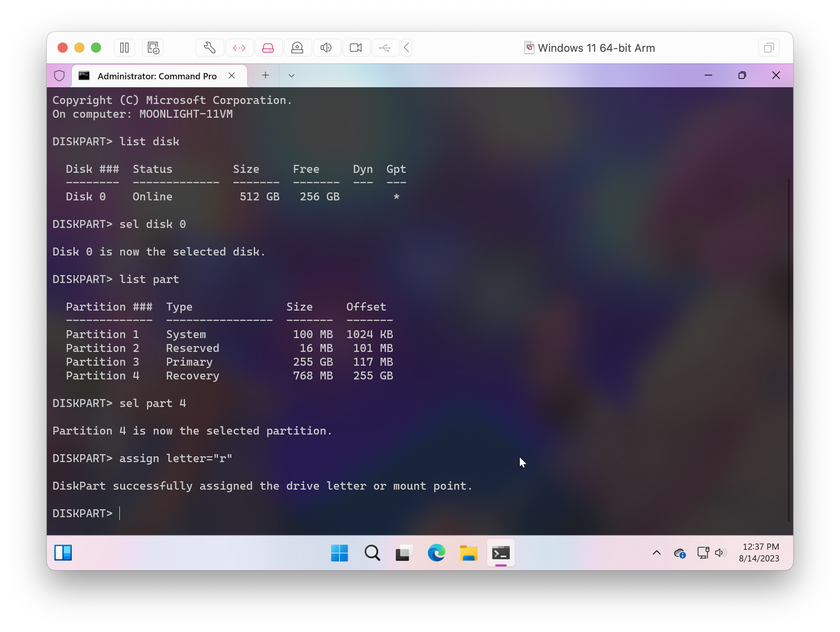Viewport: 840px width, 632px height.
Task: Click the CD/DVD drive toolbar icon
Action: (x=297, y=48)
